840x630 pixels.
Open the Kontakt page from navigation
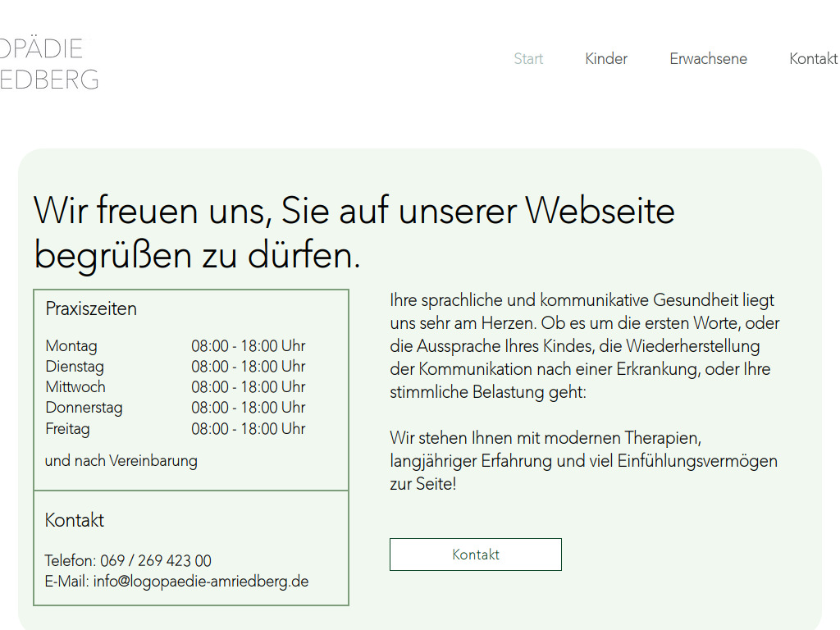[x=813, y=58]
